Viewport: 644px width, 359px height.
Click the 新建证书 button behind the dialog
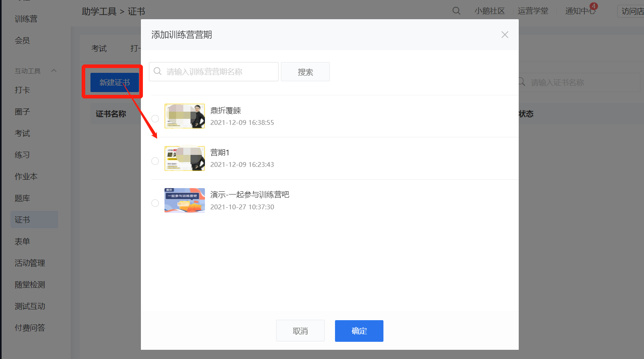point(114,82)
